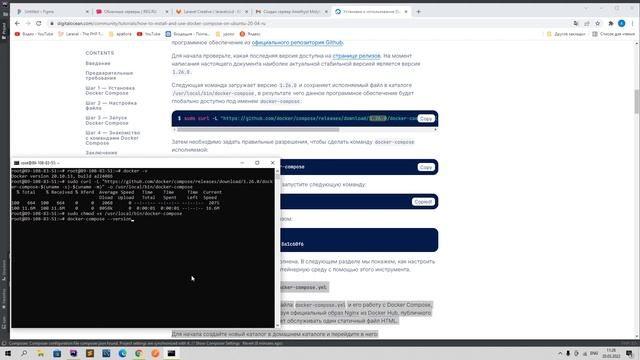
Task: Jump to Предварительные требования section
Action: (109, 76)
